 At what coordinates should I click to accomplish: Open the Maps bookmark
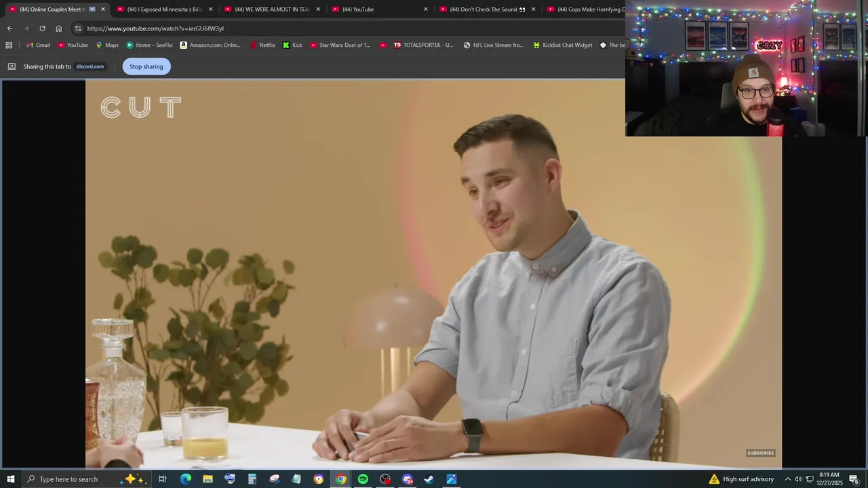pos(106,45)
